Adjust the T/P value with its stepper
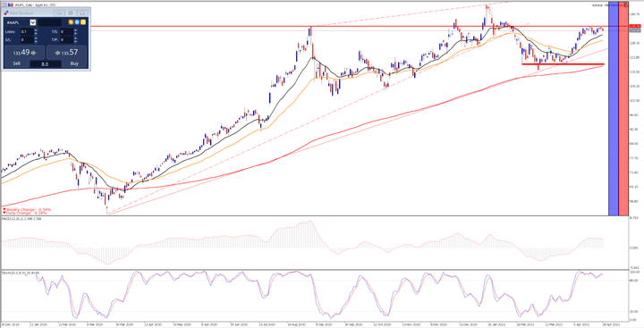644x328 pixels. click(75, 40)
